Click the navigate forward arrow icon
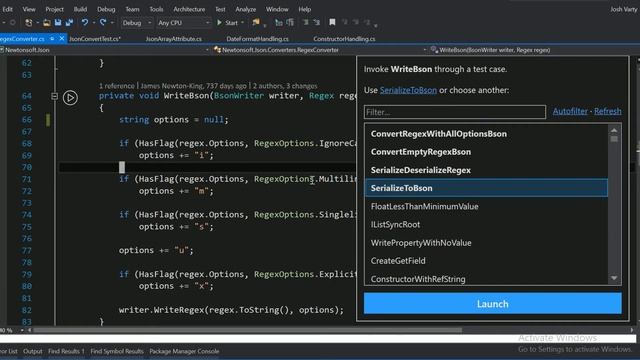Viewport: 640px width, 360px height. click(13, 23)
